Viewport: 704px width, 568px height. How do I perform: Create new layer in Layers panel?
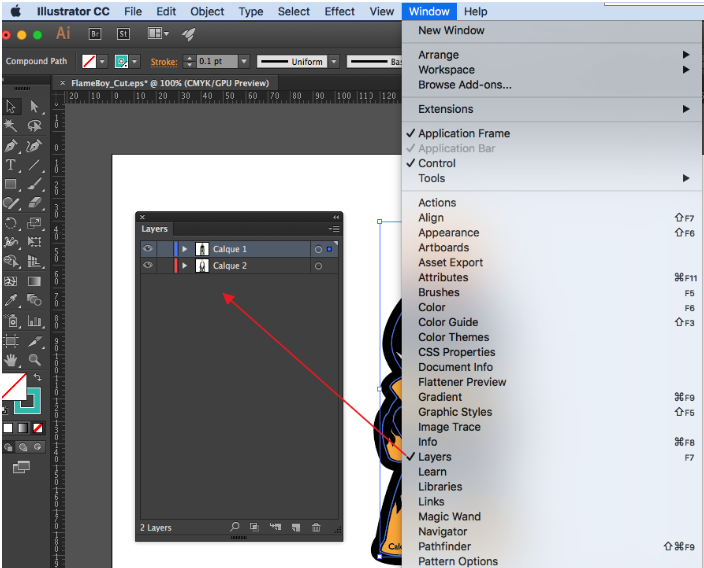(x=296, y=527)
